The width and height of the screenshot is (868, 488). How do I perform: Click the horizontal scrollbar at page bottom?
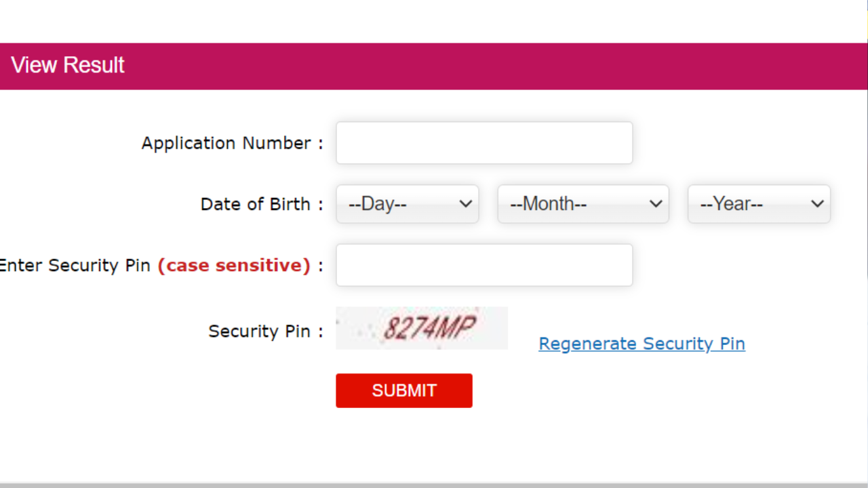tap(434, 485)
